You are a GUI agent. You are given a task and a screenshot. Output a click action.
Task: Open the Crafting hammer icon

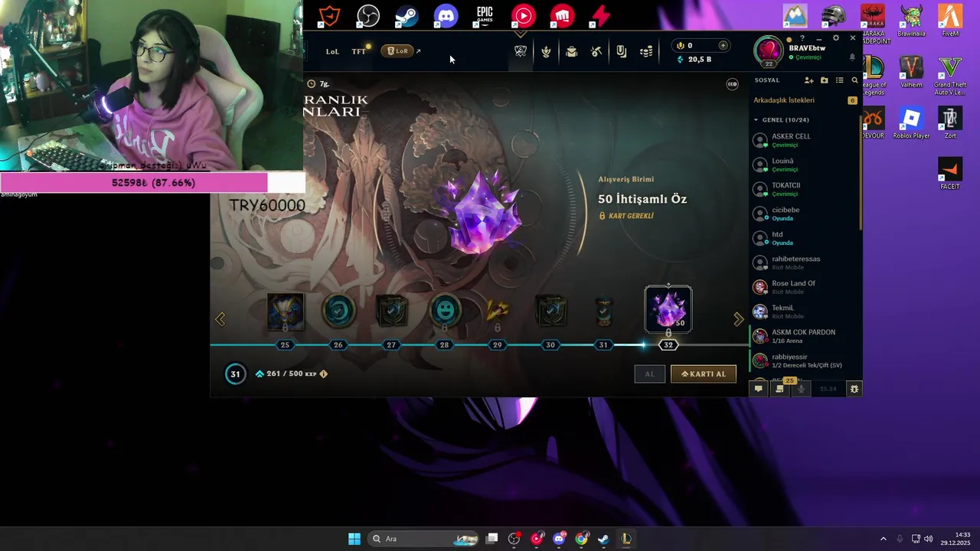596,51
